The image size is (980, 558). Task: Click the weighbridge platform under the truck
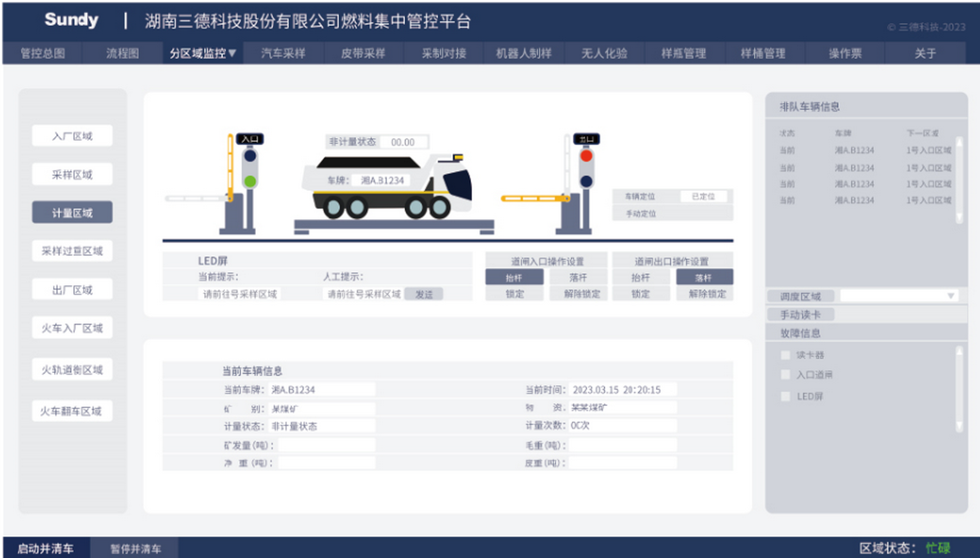394,224
